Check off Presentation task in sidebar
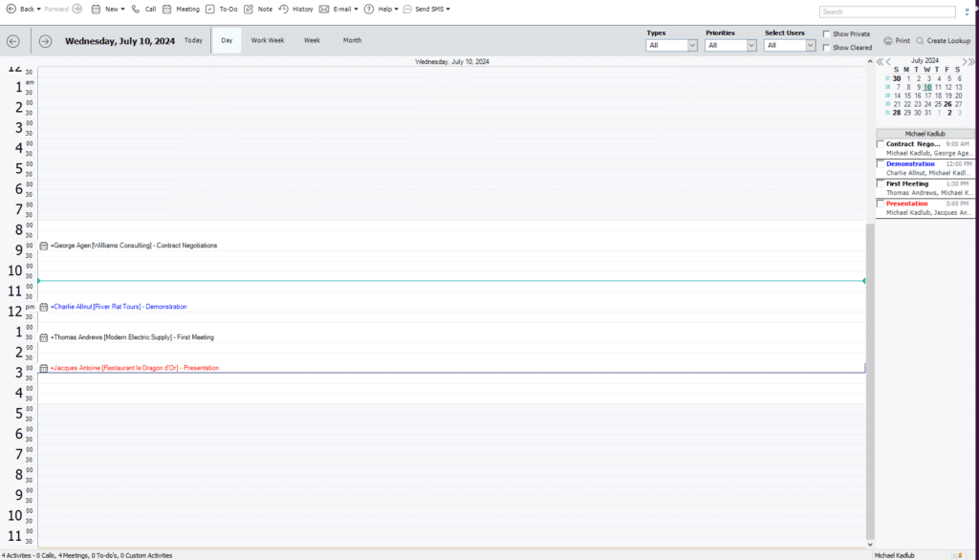This screenshot has width=979, height=560. pyautogui.click(x=881, y=205)
